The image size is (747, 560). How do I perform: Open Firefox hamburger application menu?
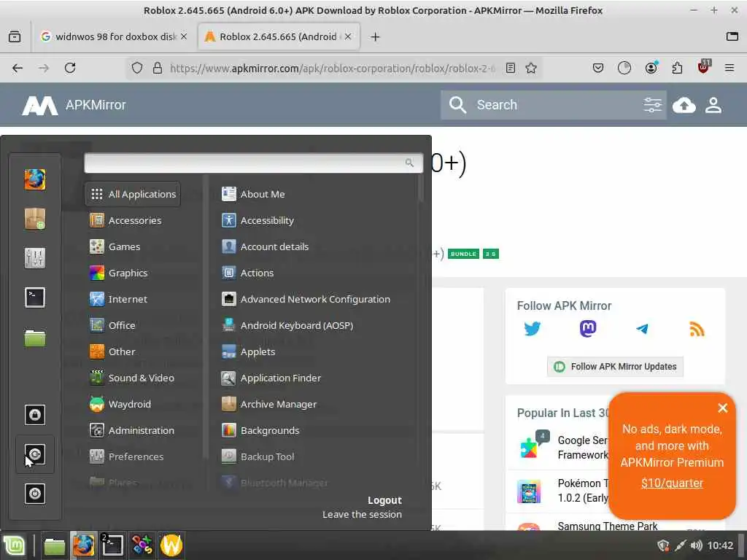point(729,68)
